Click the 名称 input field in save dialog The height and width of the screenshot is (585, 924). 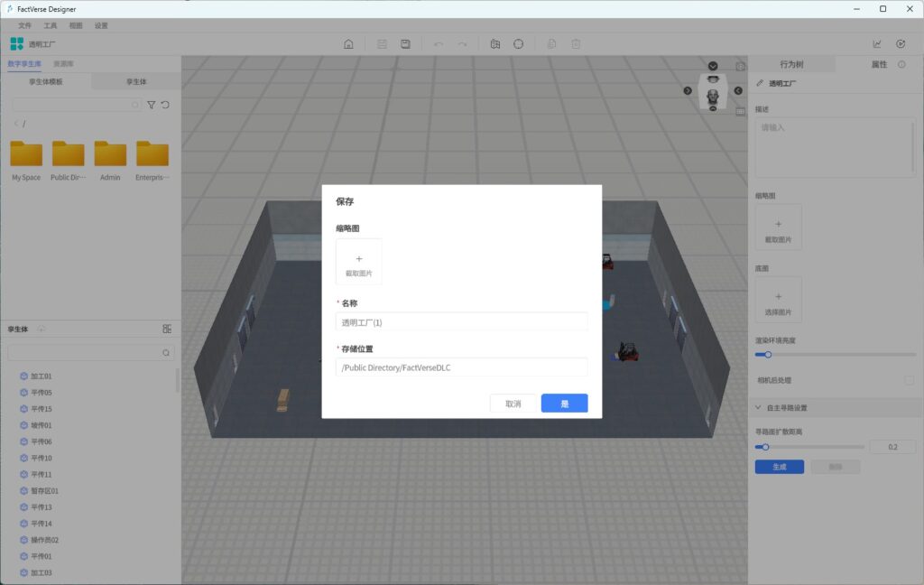pyautogui.click(x=461, y=322)
